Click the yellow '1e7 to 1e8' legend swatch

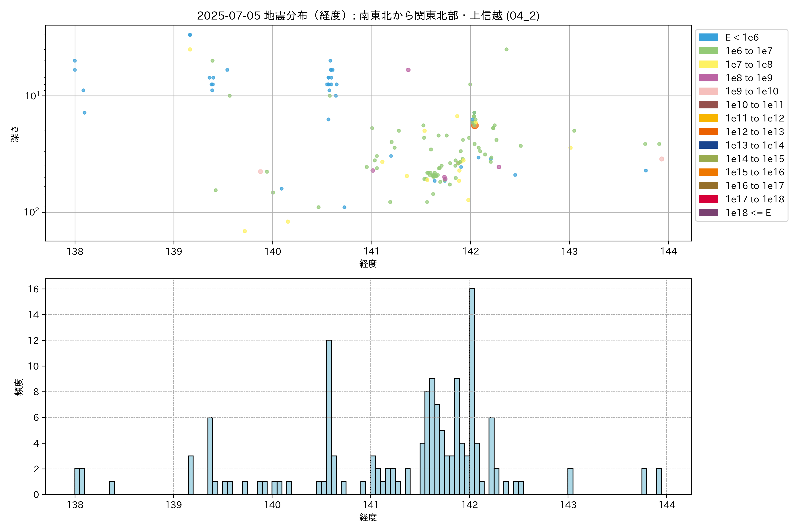708,65
